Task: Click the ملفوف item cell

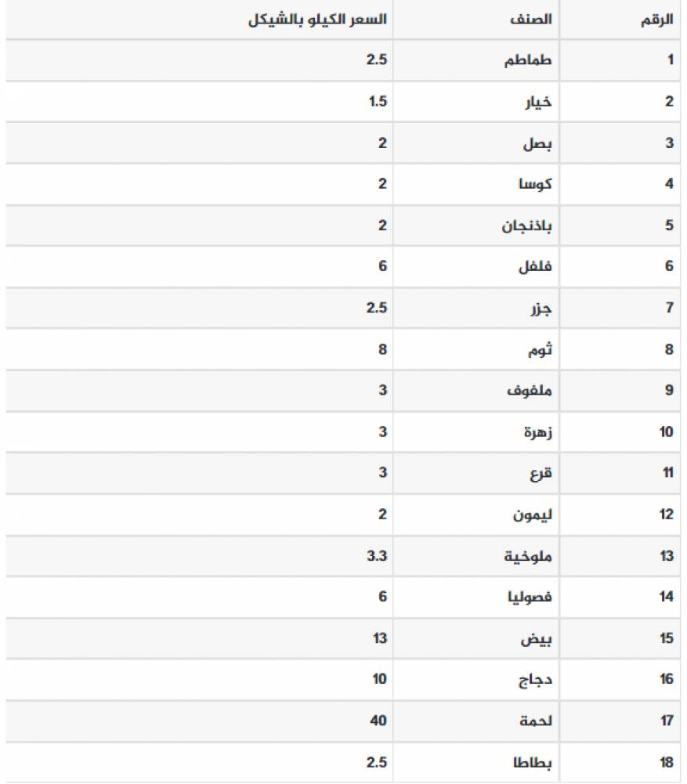Action: click(x=530, y=391)
